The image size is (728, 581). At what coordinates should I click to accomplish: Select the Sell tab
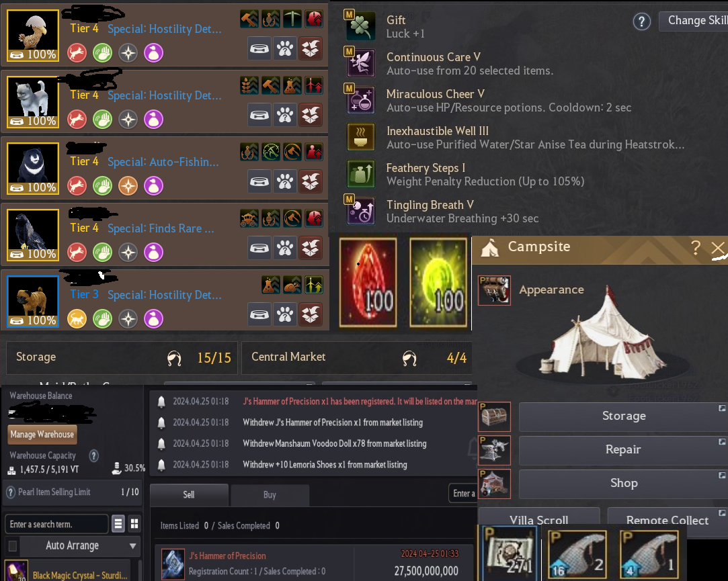click(x=189, y=494)
